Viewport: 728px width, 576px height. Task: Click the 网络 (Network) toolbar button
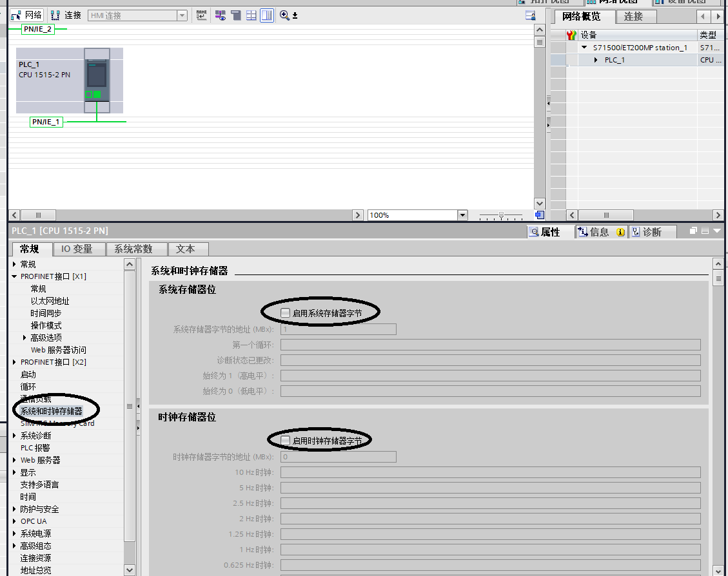click(27, 15)
